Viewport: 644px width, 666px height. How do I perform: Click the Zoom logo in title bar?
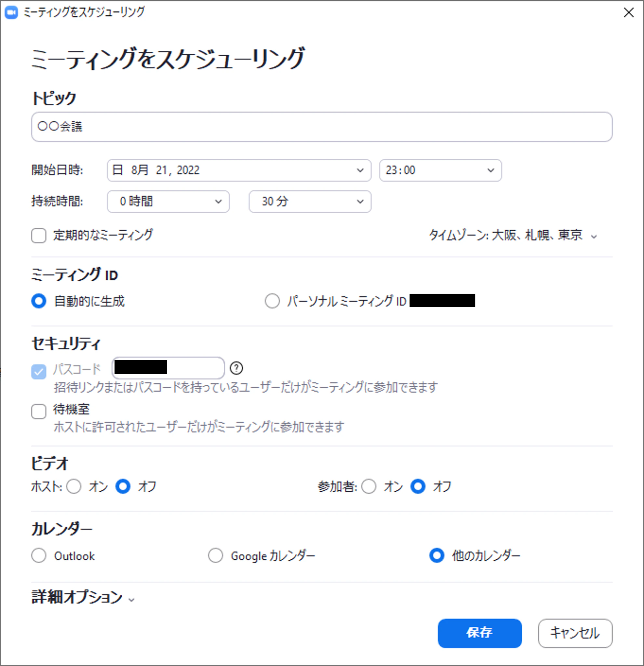(x=11, y=13)
